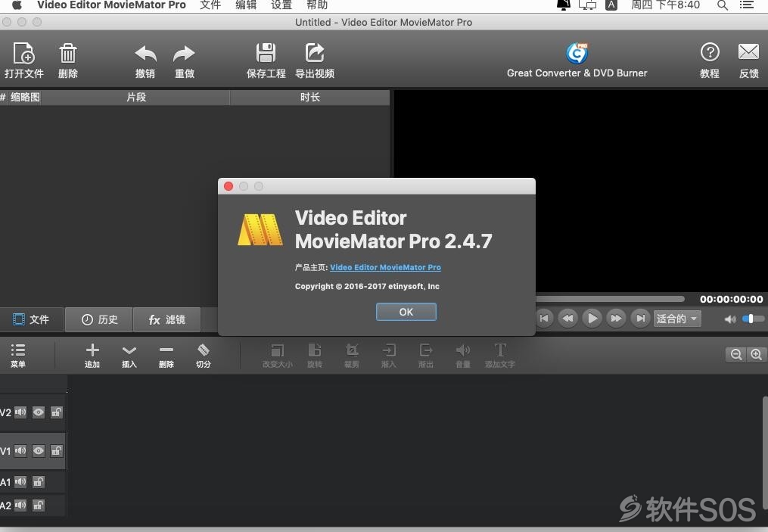The image size is (768, 532).
Task: Click the fast forward button
Action: click(616, 319)
